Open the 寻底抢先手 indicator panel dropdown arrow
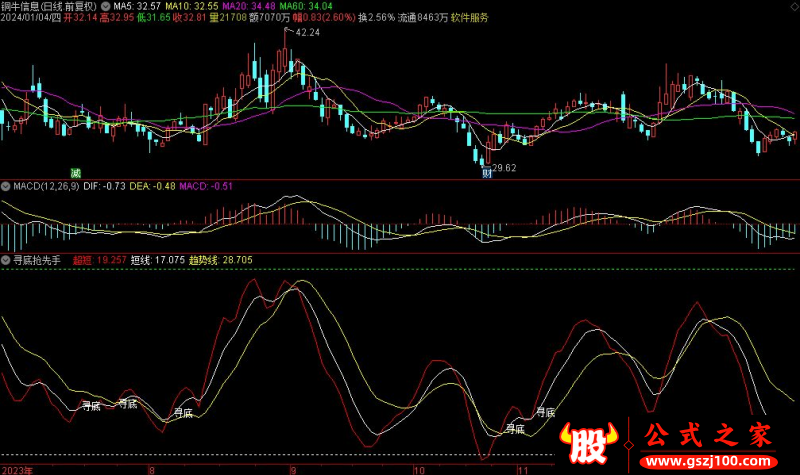Image resolution: width=800 pixels, height=475 pixels. click(6, 260)
